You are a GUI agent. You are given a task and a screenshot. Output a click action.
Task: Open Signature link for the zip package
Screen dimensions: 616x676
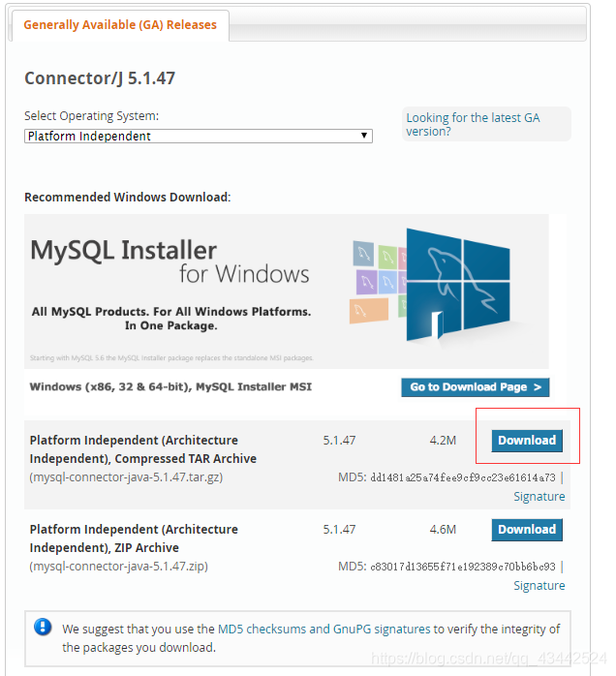[x=539, y=586]
